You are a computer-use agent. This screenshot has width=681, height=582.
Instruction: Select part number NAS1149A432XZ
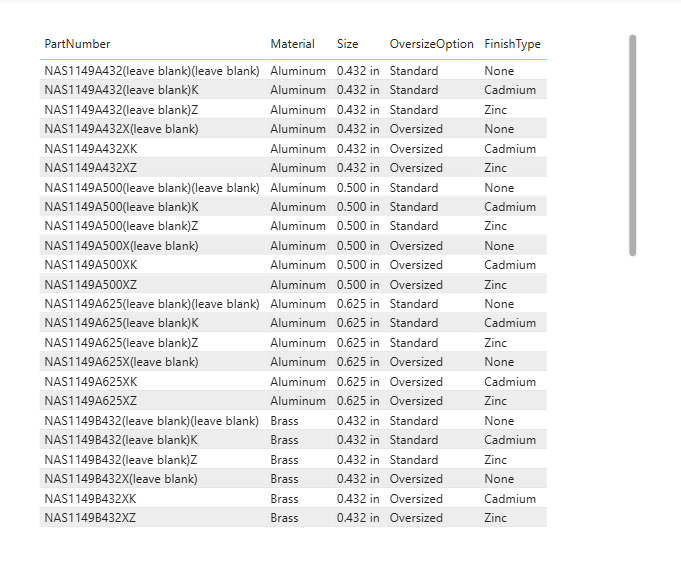[x=90, y=168]
